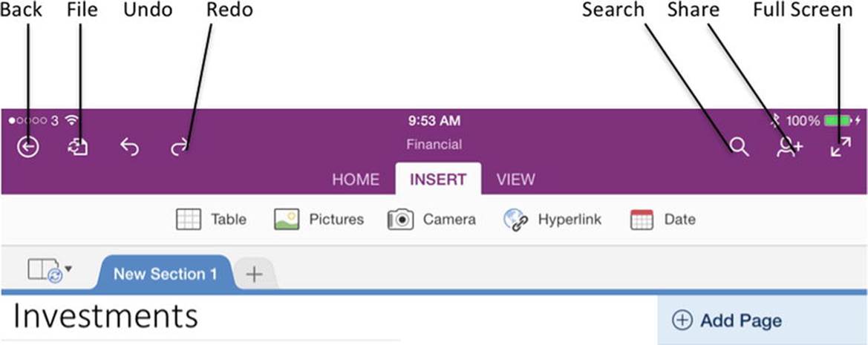
Task: Redo the previous action
Action: (180, 147)
